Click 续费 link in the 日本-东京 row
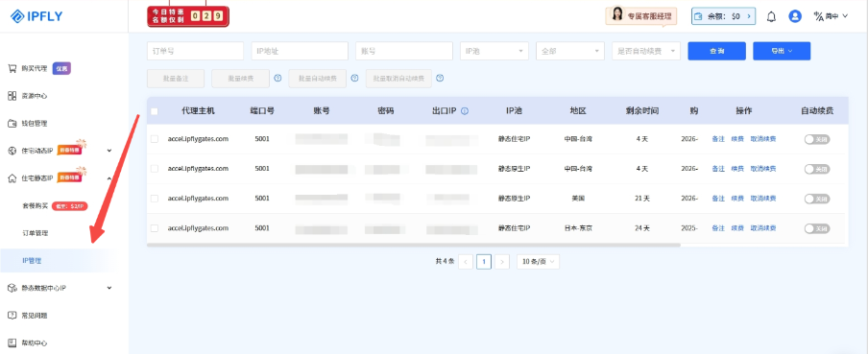 [736, 228]
